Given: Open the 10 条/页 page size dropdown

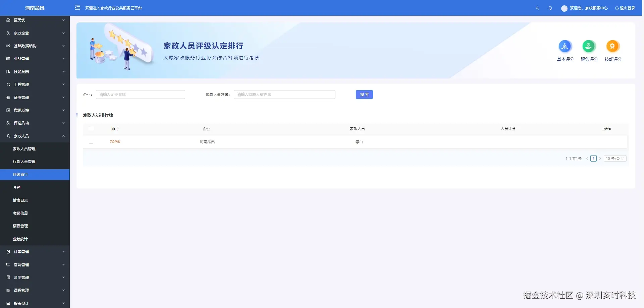Looking at the screenshot, I should pyautogui.click(x=615, y=159).
